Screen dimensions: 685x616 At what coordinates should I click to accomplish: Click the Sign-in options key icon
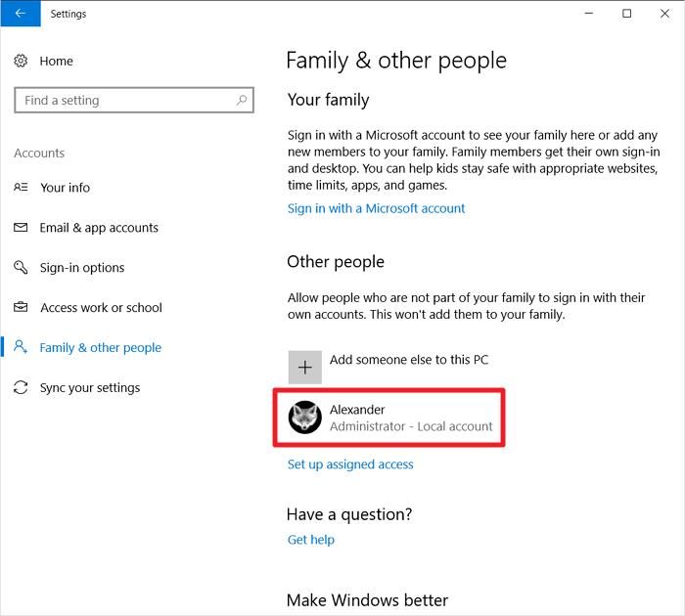click(x=21, y=268)
